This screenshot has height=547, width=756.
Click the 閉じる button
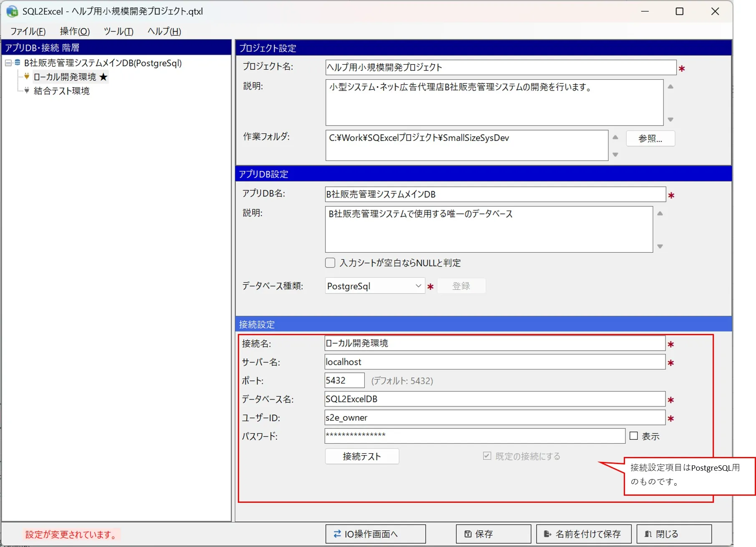[x=674, y=534]
